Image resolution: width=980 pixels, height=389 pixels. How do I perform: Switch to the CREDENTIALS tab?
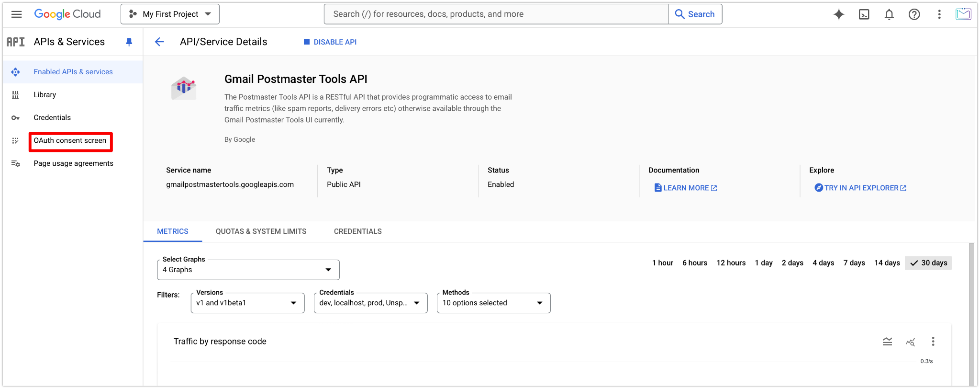point(358,231)
